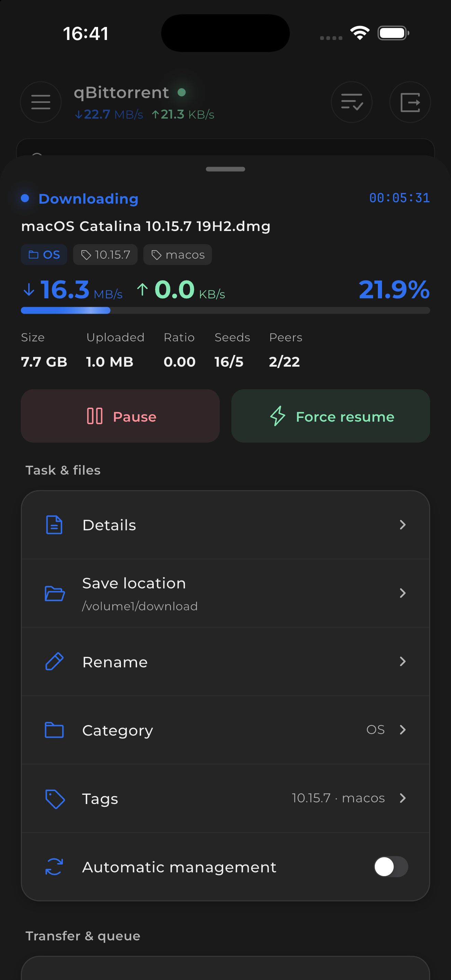
Task: Click the Rename pencil icon
Action: 54,661
